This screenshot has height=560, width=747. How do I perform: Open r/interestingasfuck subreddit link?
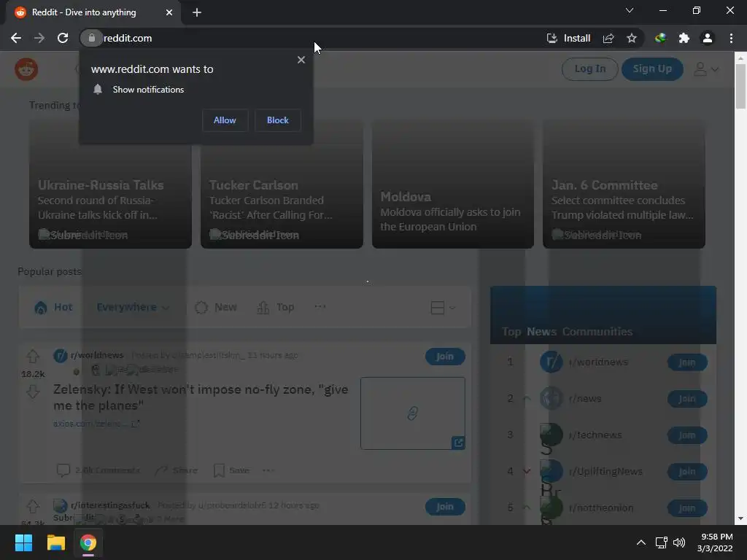coord(110,505)
